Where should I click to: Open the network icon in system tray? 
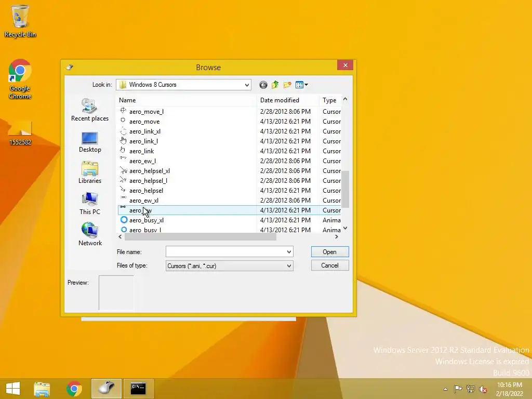pyautogui.click(x=471, y=389)
